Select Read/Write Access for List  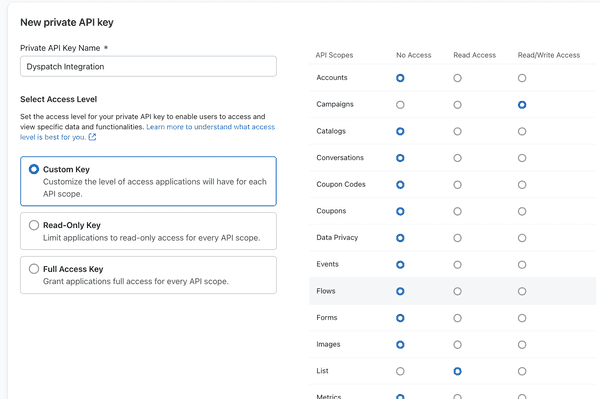pos(522,371)
